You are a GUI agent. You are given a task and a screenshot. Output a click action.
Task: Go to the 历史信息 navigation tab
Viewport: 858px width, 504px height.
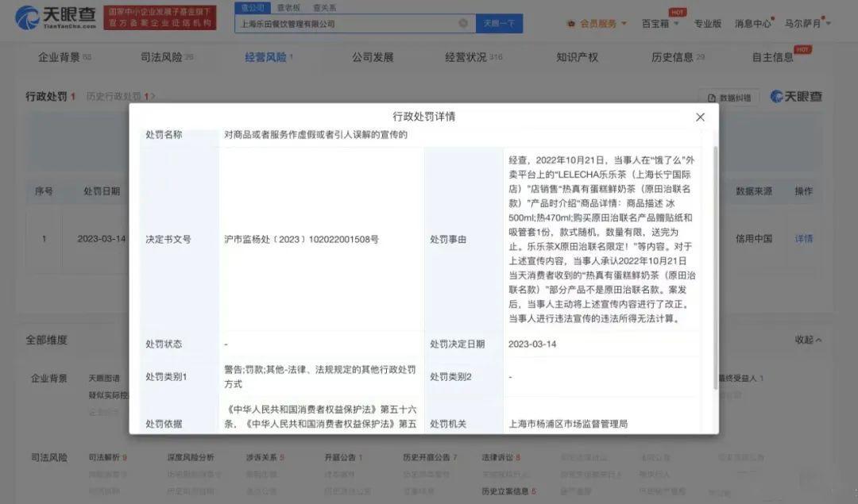coord(678,57)
